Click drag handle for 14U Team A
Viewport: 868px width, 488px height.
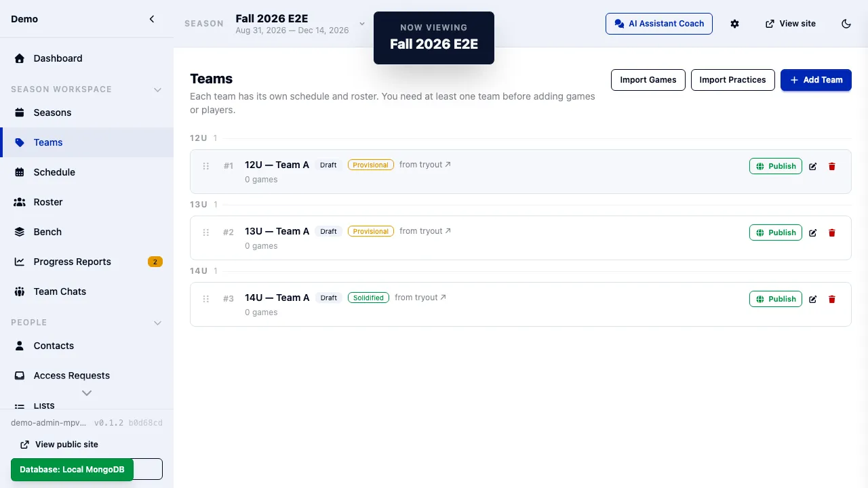206,299
